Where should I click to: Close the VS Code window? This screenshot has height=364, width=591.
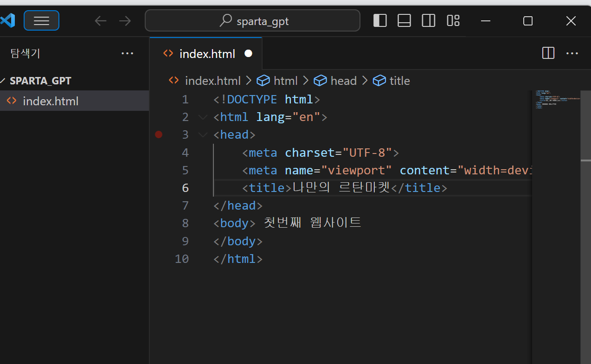(571, 21)
